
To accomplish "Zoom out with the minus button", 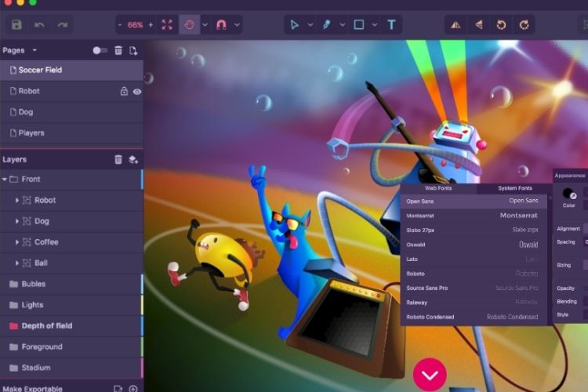I will [120, 25].
